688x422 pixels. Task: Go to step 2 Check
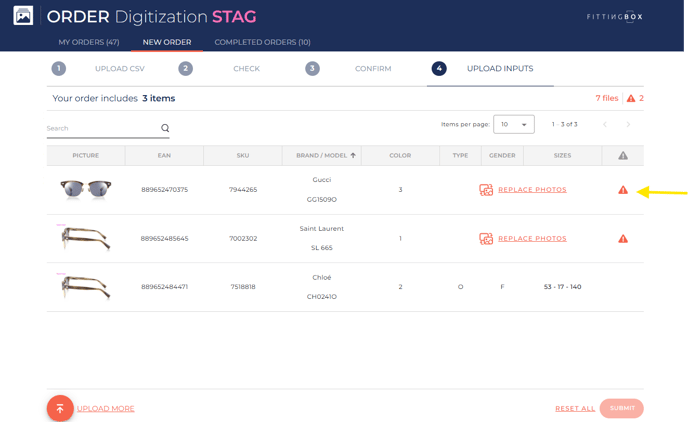tap(247, 68)
